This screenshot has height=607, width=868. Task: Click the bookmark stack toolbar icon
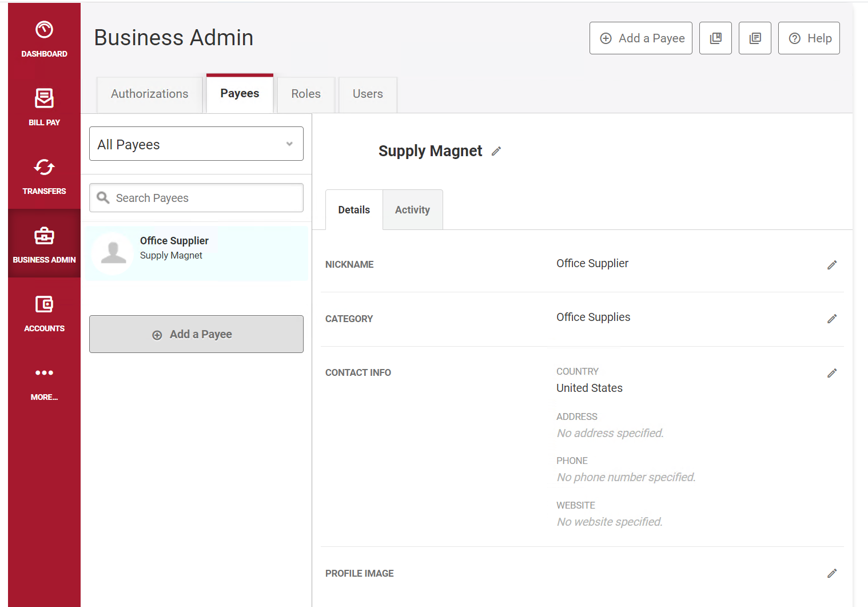coord(716,38)
